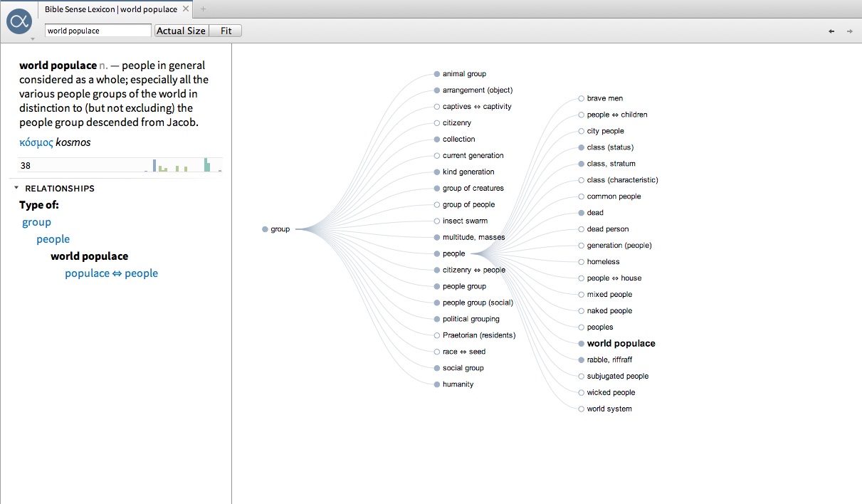Click the world populace search field

pos(98,31)
